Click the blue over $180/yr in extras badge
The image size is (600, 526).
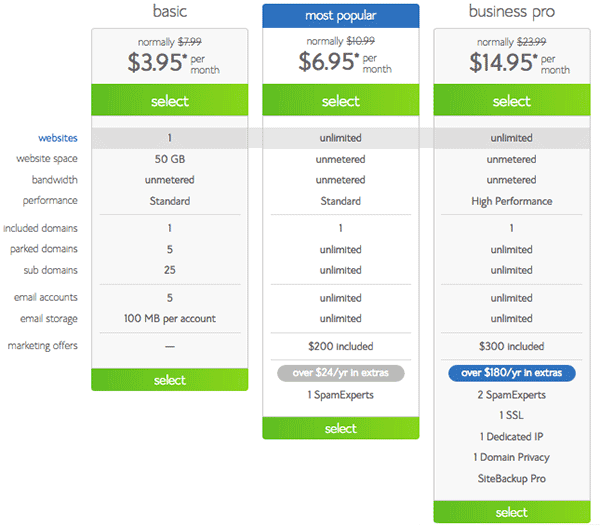pos(512,373)
